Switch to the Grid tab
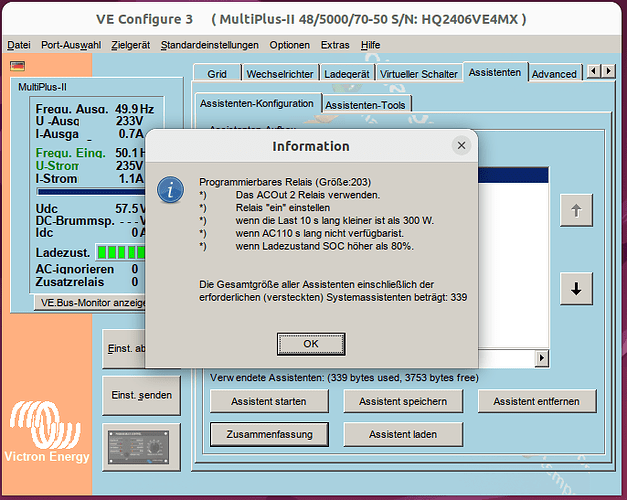 pos(217,74)
